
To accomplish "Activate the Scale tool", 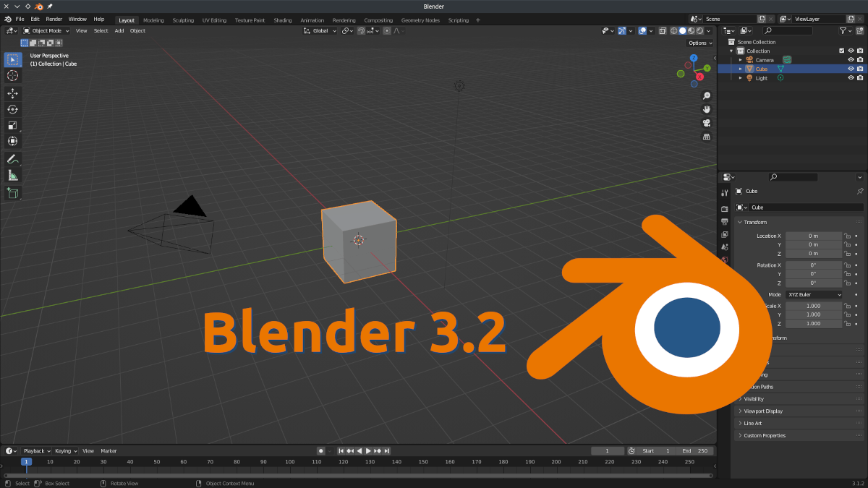I will (x=12, y=125).
